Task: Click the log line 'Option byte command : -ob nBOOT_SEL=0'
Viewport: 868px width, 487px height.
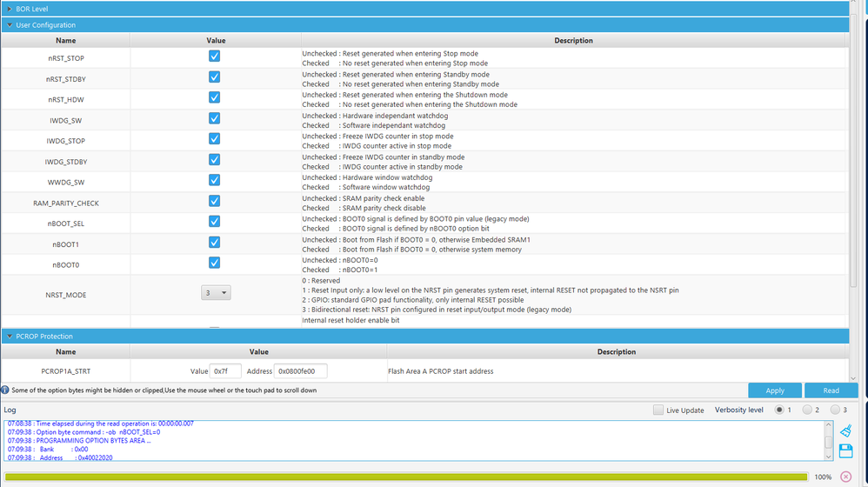Action: (x=83, y=432)
